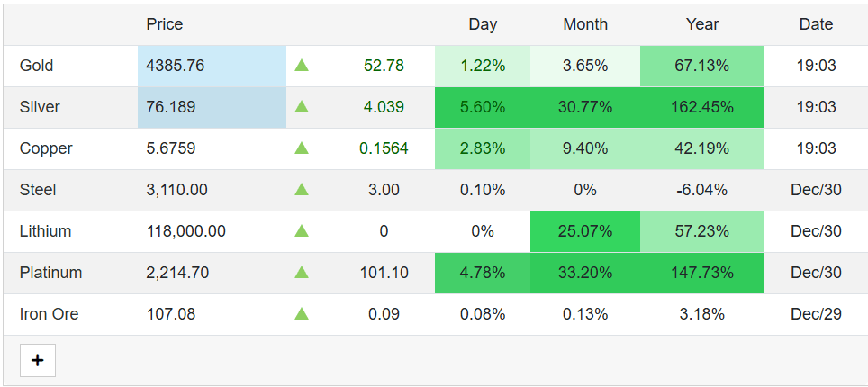
Task: Click the green up arrow in Silver row
Action: click(x=301, y=106)
